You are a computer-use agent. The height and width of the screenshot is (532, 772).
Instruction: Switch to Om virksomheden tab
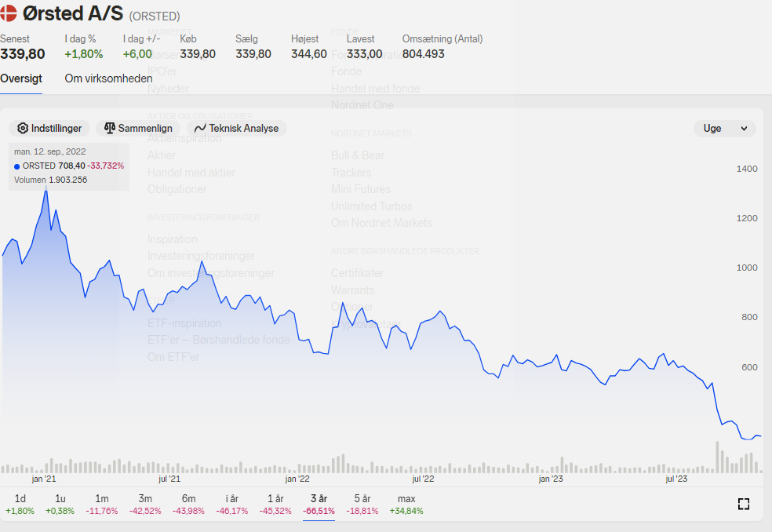click(108, 78)
